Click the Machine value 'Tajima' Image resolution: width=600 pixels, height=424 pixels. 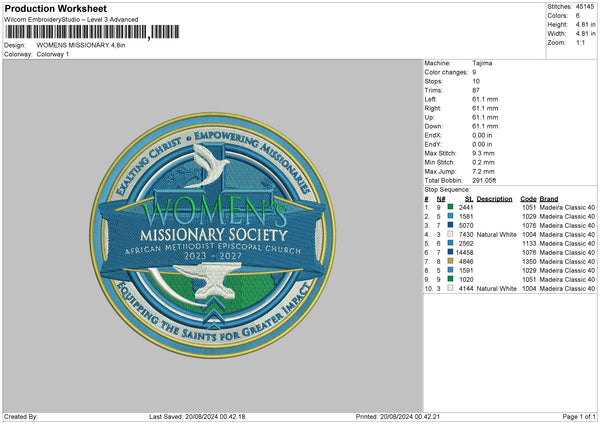[482, 63]
